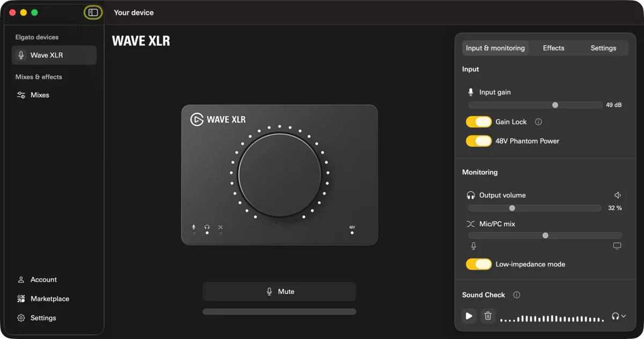Click the level meter bar below Mute

(279, 312)
